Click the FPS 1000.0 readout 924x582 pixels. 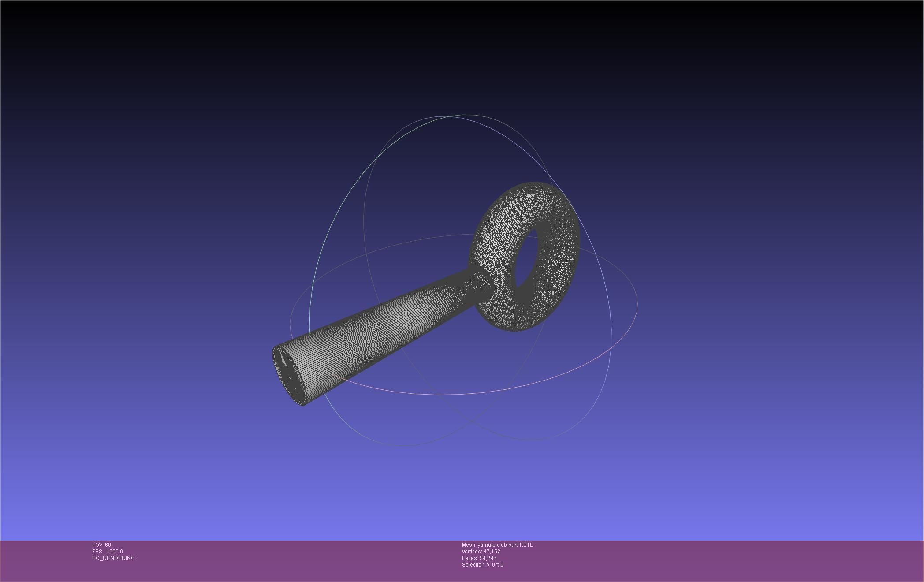(x=108, y=552)
